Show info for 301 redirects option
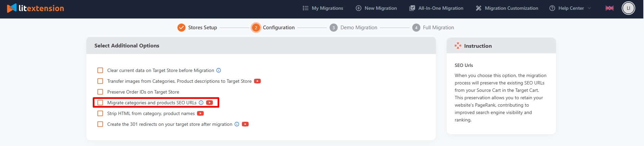Viewport: 644px width, 146px height. [x=237, y=124]
